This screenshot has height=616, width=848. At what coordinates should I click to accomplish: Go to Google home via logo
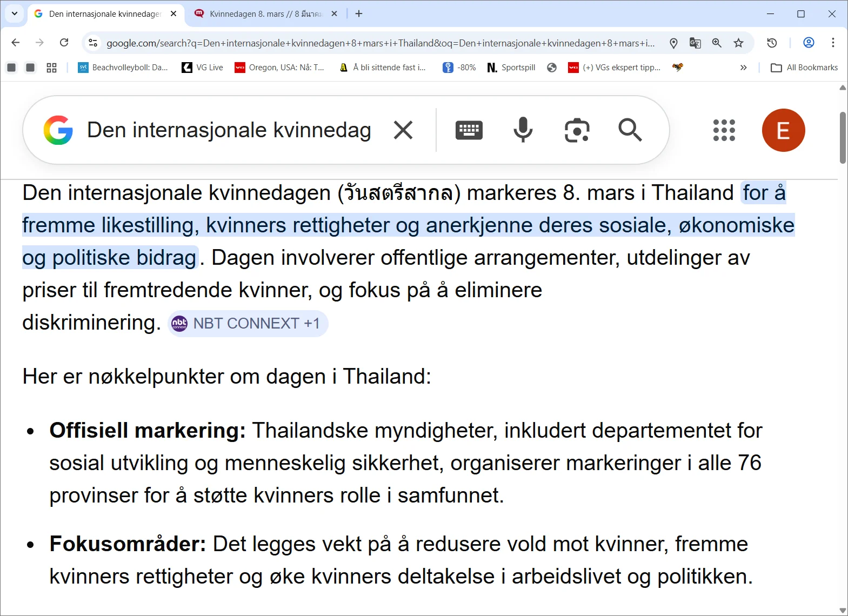58,130
